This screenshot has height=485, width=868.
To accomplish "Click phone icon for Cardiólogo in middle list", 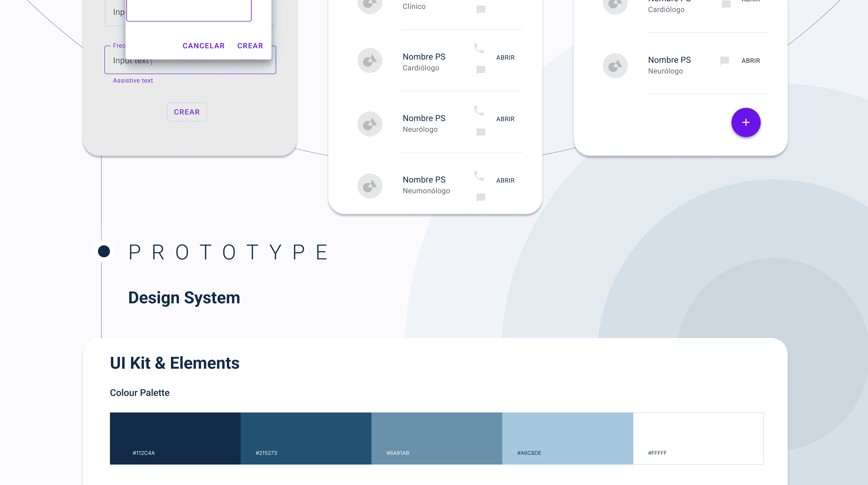I will 479,48.
